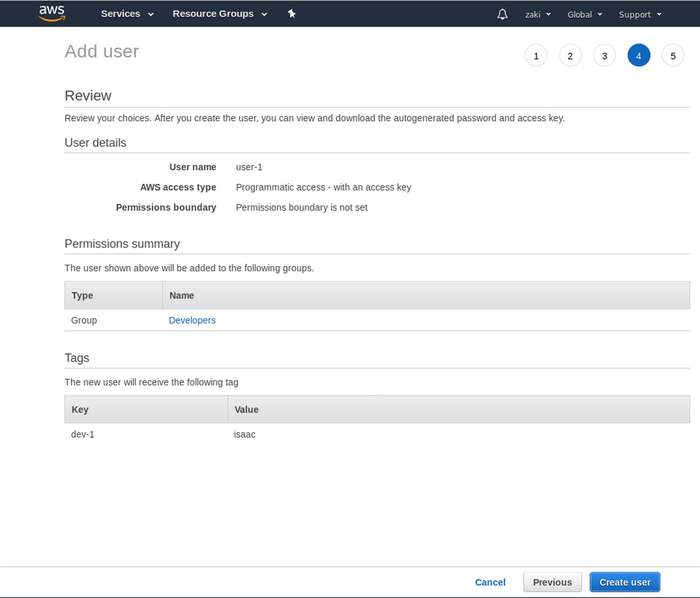Expand the zaki account menu
Viewport: 700px width, 598px height.
(537, 14)
